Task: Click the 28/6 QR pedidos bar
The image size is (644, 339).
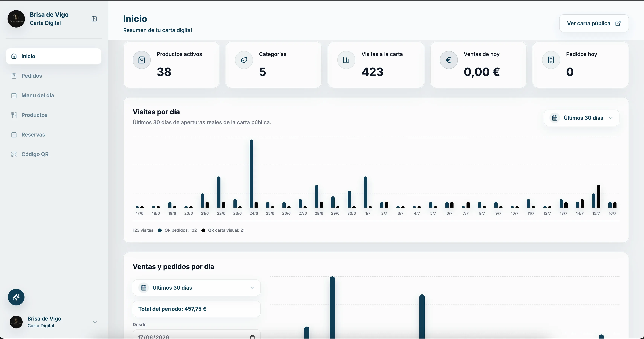Action: pos(317,196)
